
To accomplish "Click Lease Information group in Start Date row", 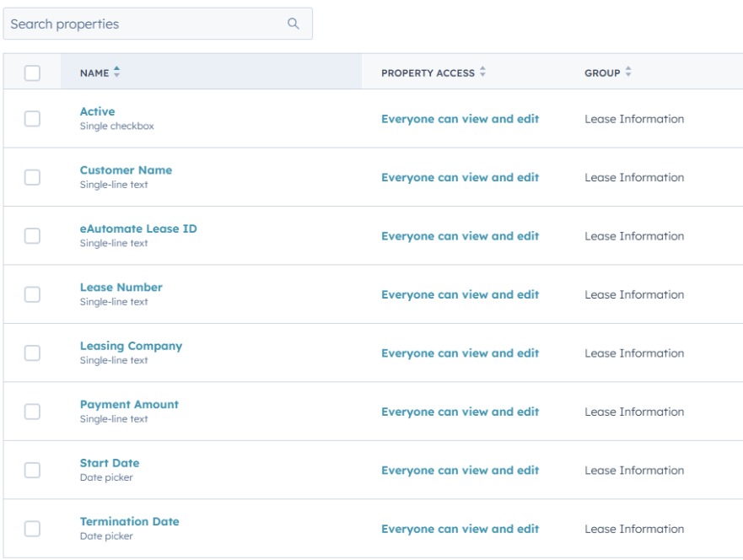I will coord(634,471).
